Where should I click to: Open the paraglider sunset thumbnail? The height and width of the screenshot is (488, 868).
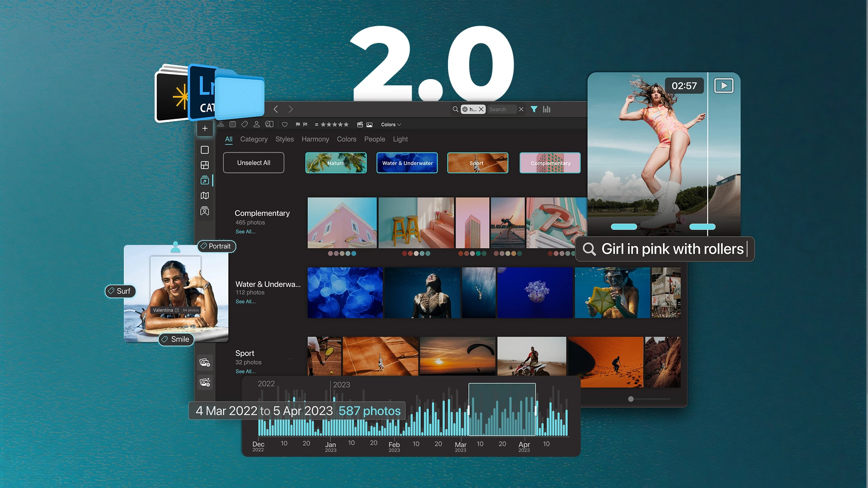[x=458, y=357]
